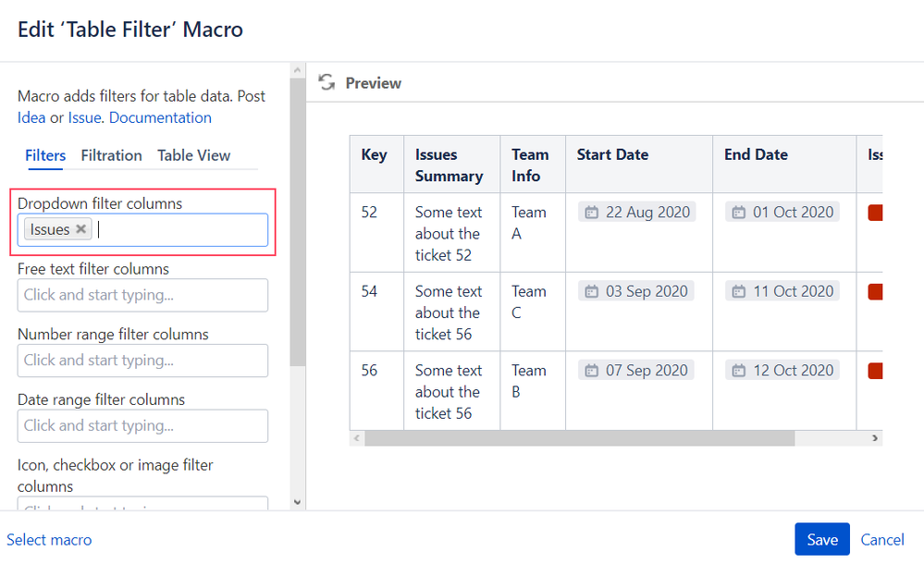Screen dimensions: 924x563
Task: Remove the Issues tag from dropdown filter
Action: point(81,229)
